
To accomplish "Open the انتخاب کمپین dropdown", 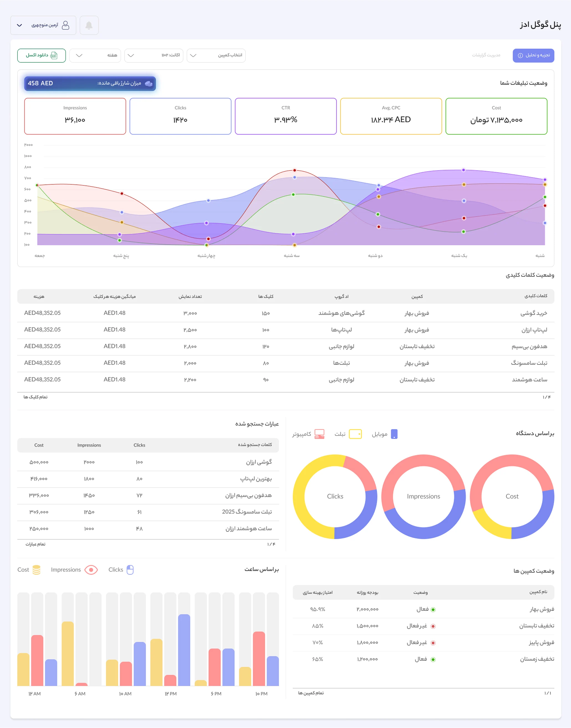I will click(216, 55).
